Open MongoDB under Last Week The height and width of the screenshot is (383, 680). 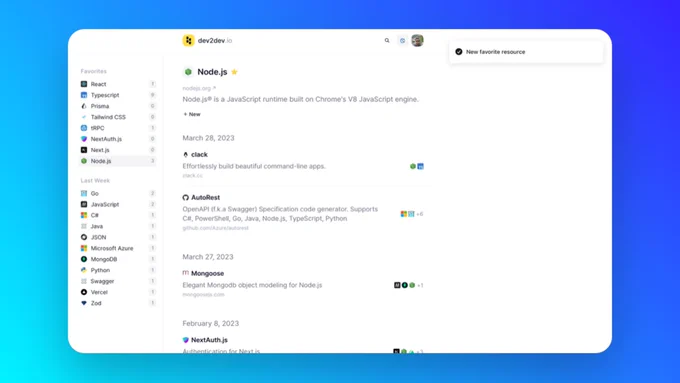pos(118,259)
